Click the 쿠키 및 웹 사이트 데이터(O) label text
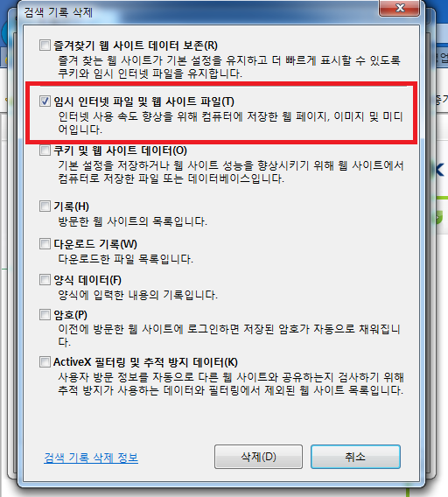Viewport: 448px width, 497px height. (x=120, y=150)
